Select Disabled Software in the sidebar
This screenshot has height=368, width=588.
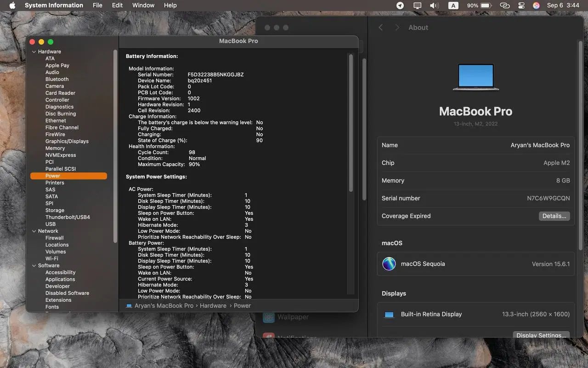click(x=67, y=293)
